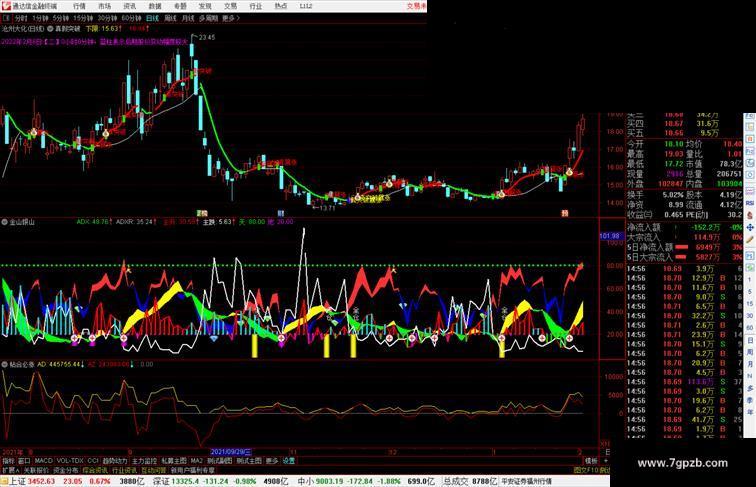
Task: Switch chart to 分时 view
Action: [x=21, y=18]
